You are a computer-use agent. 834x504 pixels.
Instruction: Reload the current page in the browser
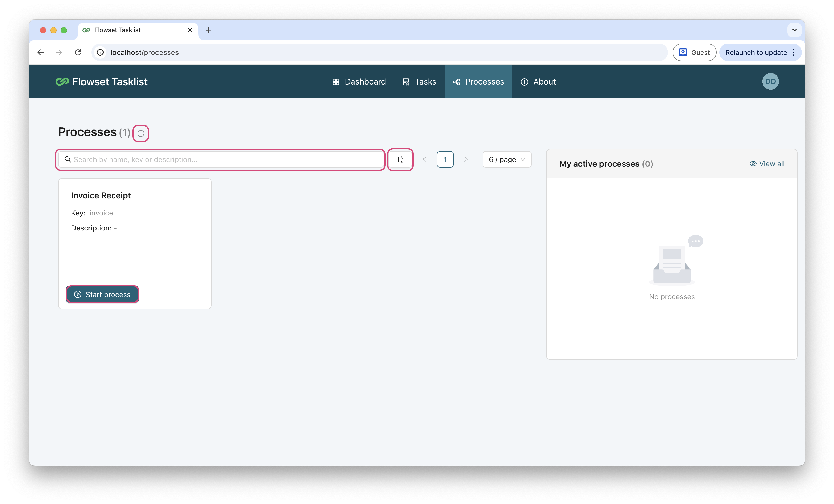(78, 52)
